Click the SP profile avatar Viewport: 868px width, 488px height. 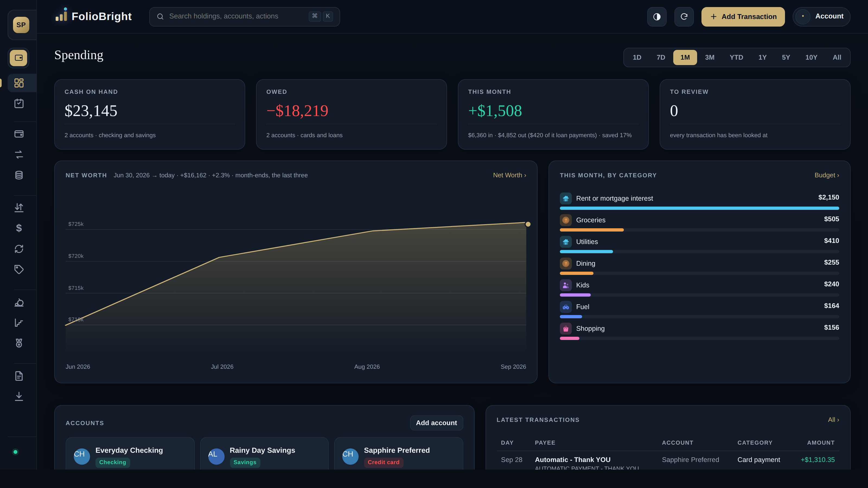[21, 25]
